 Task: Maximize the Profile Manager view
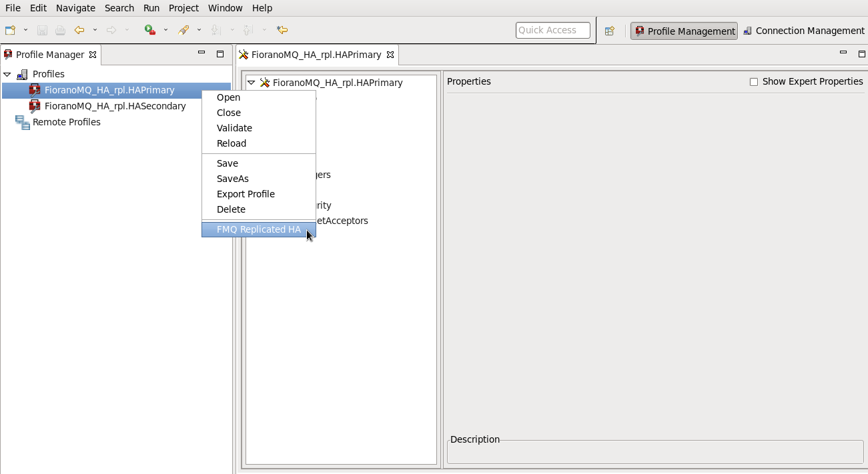[x=220, y=54]
